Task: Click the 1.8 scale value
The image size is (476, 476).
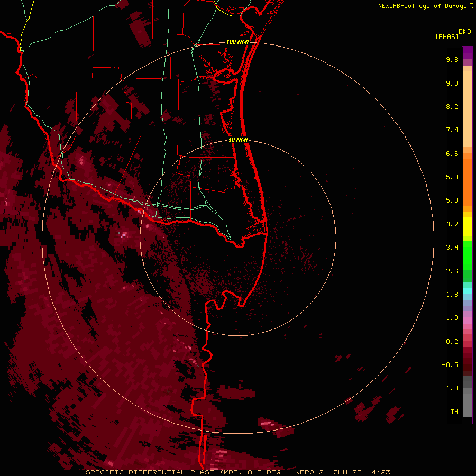Action: (452, 295)
